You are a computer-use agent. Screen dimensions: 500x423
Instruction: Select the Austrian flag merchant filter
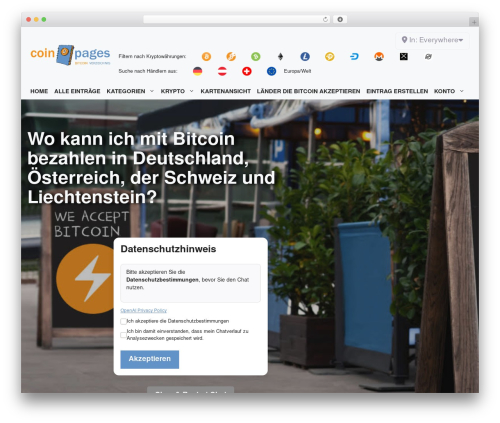coord(222,71)
